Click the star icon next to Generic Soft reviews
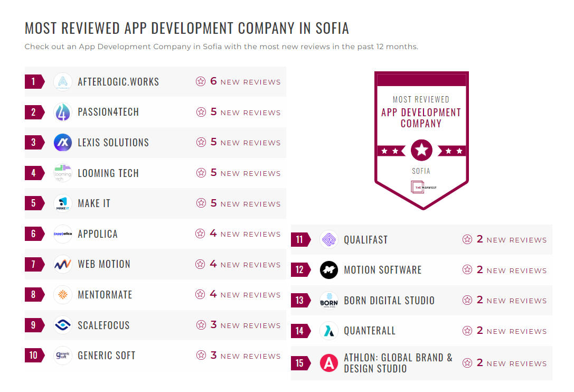The image size is (574, 392). (201, 356)
